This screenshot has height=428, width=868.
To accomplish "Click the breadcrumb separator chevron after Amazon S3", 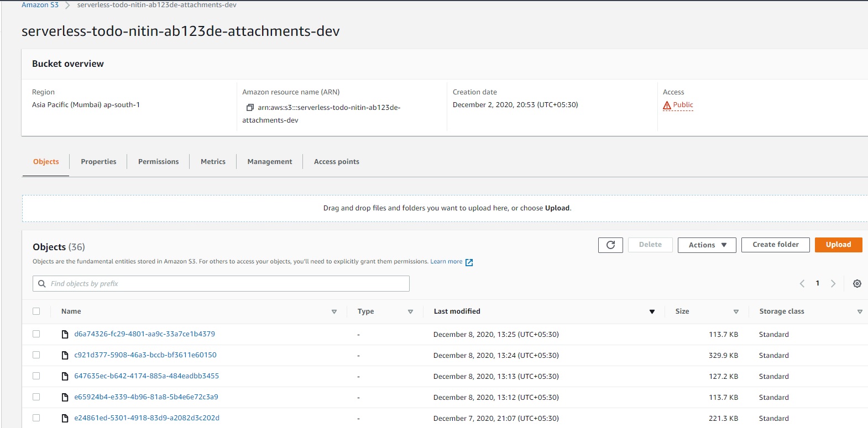I will coord(67,5).
